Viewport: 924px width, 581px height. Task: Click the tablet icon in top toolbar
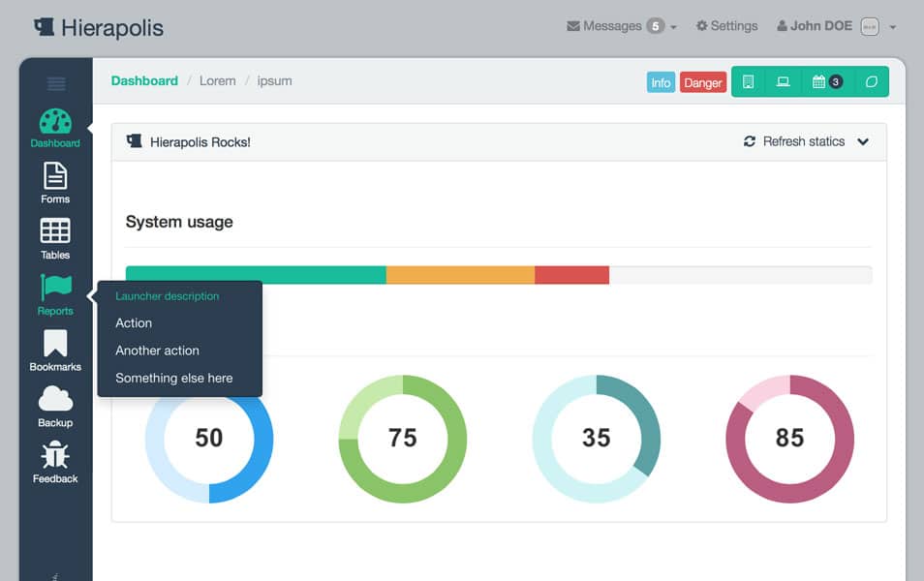click(x=748, y=81)
